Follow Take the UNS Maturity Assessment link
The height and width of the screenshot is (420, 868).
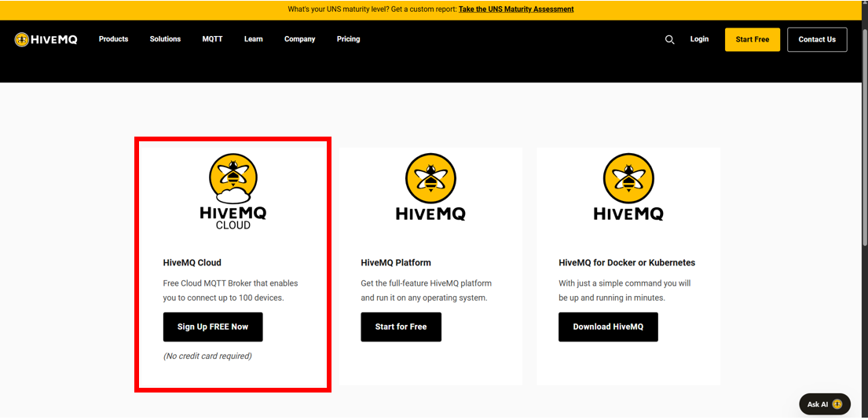point(516,9)
